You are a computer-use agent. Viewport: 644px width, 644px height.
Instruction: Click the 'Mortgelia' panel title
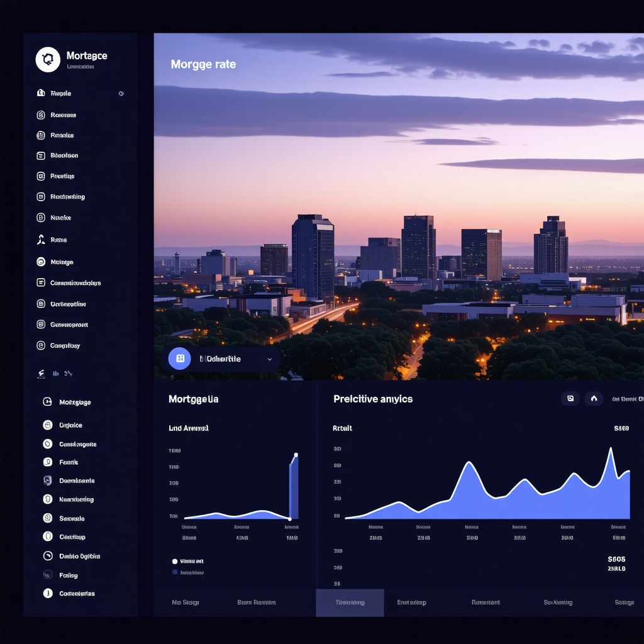coord(194,399)
